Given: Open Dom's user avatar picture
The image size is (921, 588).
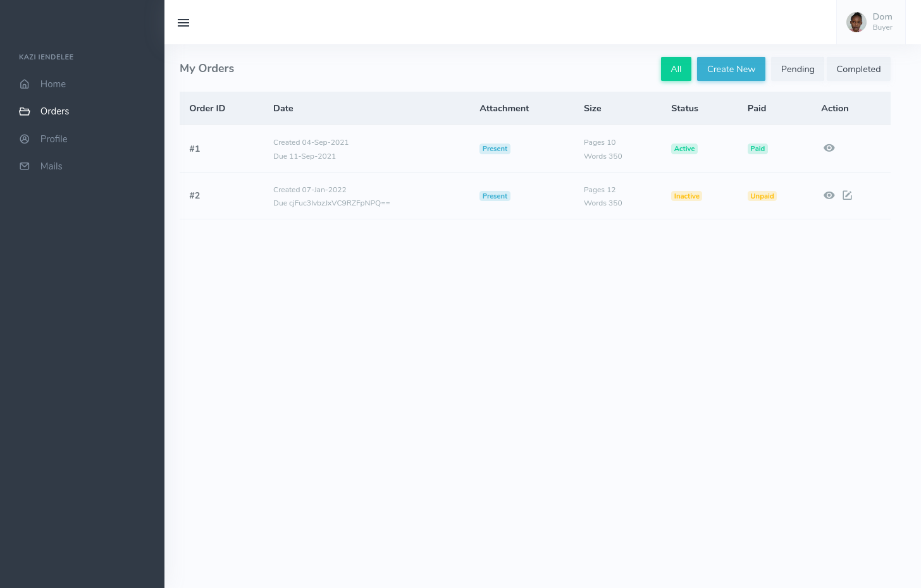Looking at the screenshot, I should (x=856, y=22).
